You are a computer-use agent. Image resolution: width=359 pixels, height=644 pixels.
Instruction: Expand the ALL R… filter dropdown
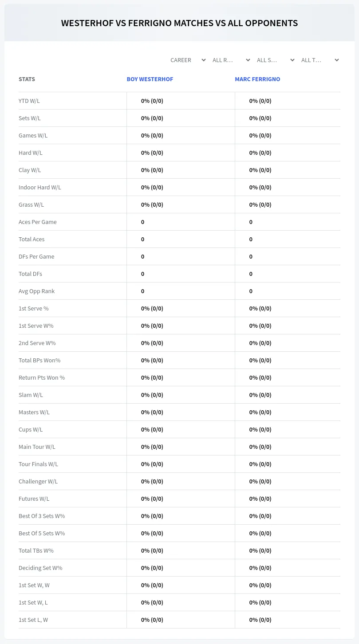tap(231, 60)
